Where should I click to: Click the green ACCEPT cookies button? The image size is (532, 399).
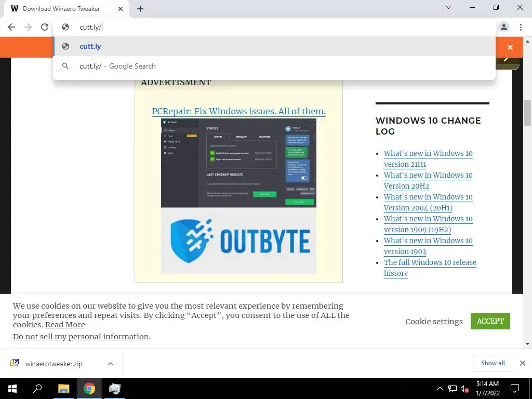point(490,321)
